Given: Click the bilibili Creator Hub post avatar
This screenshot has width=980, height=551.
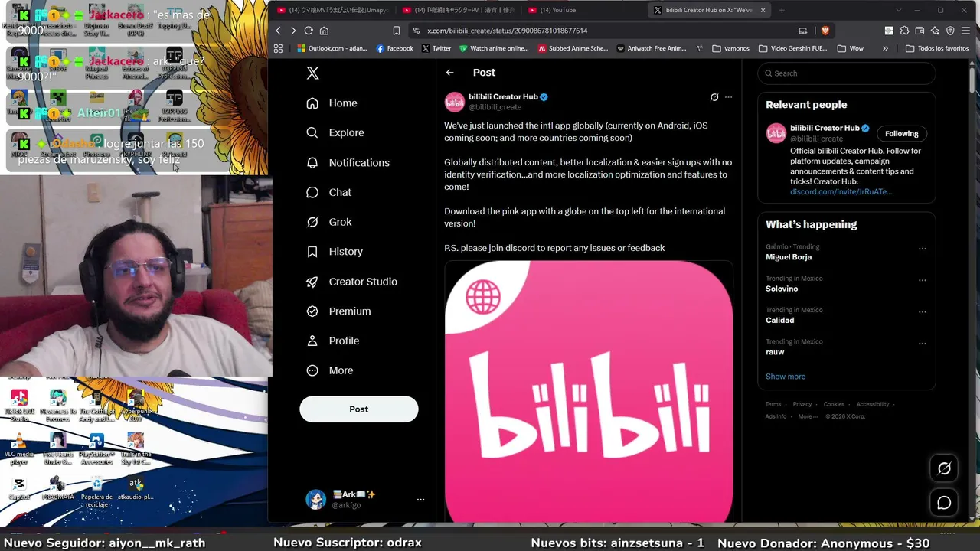Looking at the screenshot, I should 455,102.
